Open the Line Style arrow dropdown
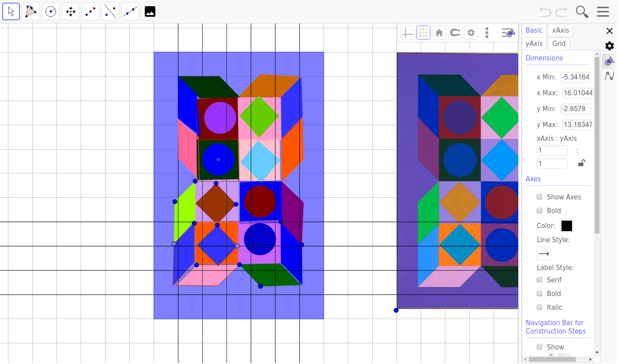 (544, 254)
